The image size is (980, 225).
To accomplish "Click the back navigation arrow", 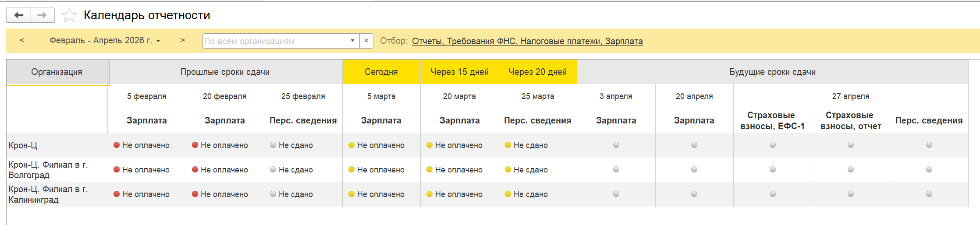I will click(x=18, y=15).
